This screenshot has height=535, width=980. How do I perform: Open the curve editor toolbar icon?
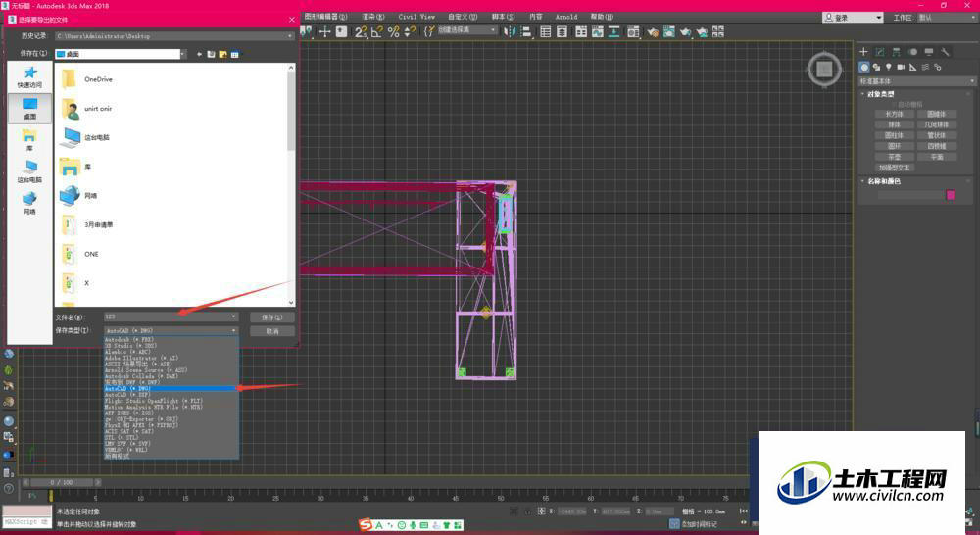click(598, 31)
